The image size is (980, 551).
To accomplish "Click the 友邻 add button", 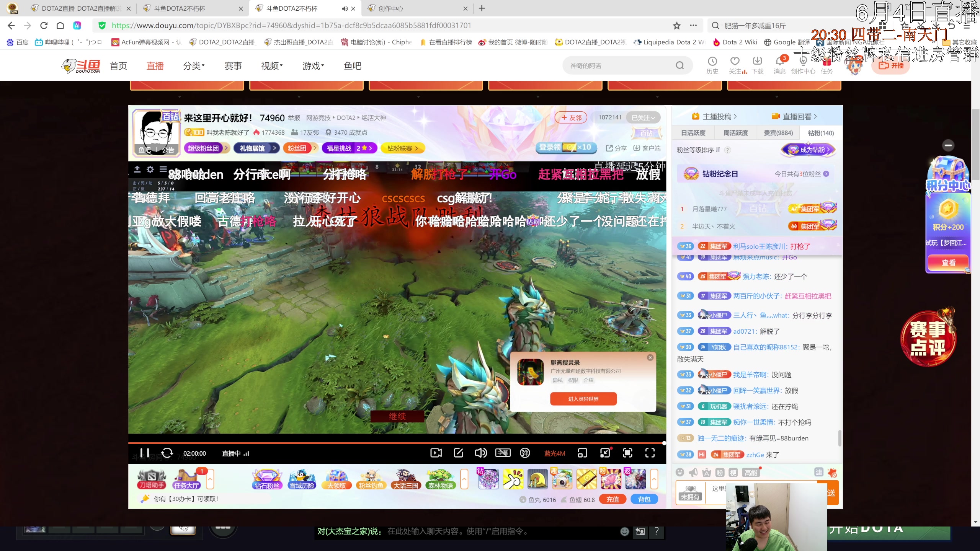I will click(x=572, y=117).
